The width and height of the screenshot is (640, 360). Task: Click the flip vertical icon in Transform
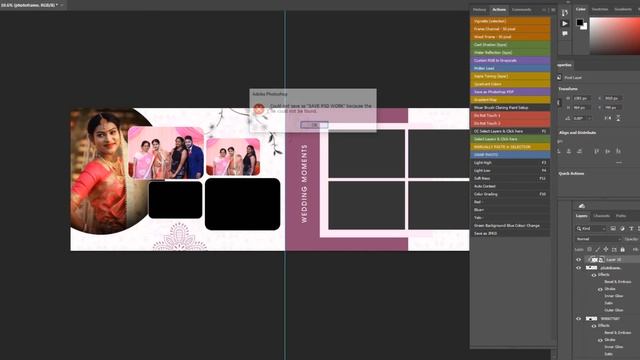[x=618, y=118]
